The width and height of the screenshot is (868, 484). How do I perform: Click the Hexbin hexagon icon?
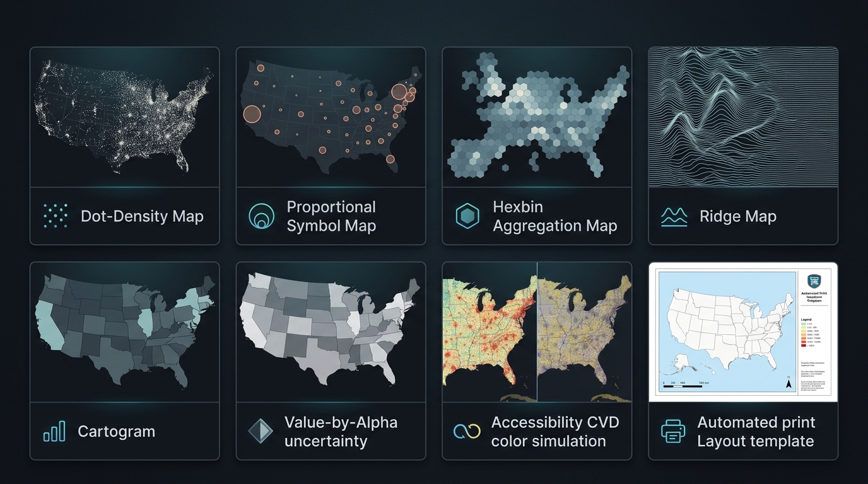click(467, 216)
